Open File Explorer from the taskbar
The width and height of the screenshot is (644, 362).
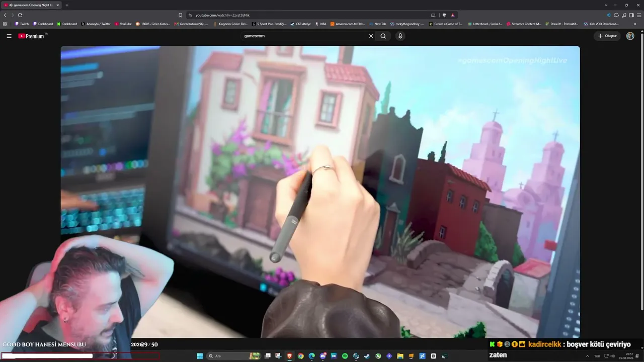pyautogui.click(x=400, y=356)
